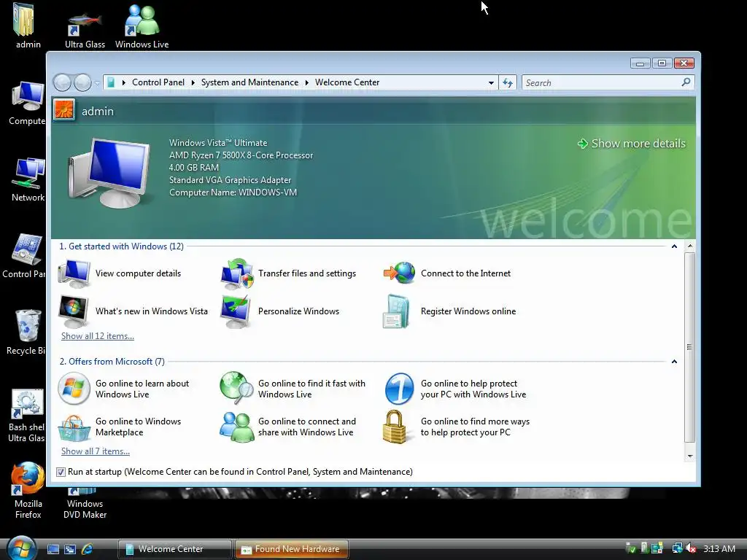Image resolution: width=747 pixels, height=560 pixels.
Task: Open the recent pages dropdown arrow
Action: (97, 83)
